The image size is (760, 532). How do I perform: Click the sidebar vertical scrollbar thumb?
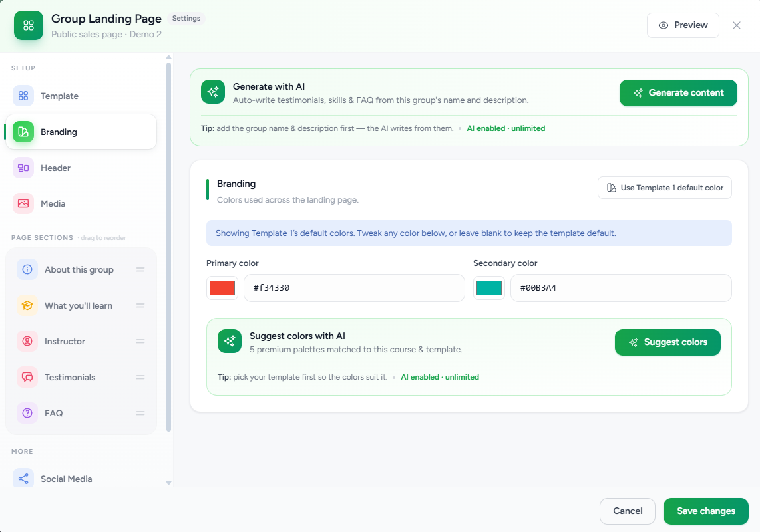pos(168,247)
